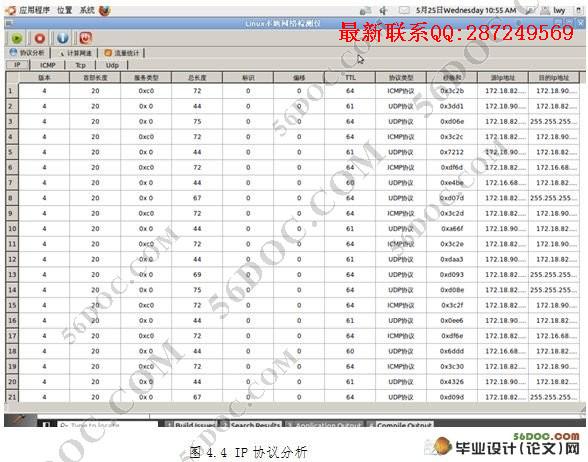The width and height of the screenshot is (588, 462).
Task: Open the mail envelope indicator in the panel
Action: click(404, 10)
